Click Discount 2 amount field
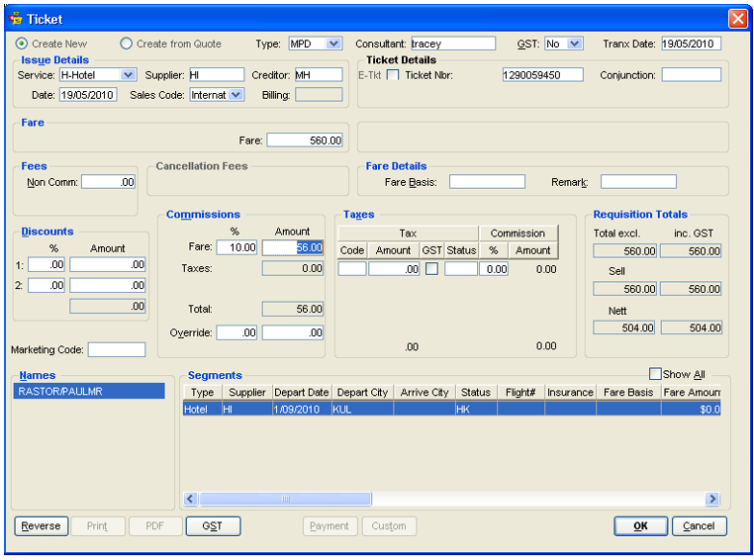Viewport: 754px width, 560px height. pyautogui.click(x=107, y=286)
